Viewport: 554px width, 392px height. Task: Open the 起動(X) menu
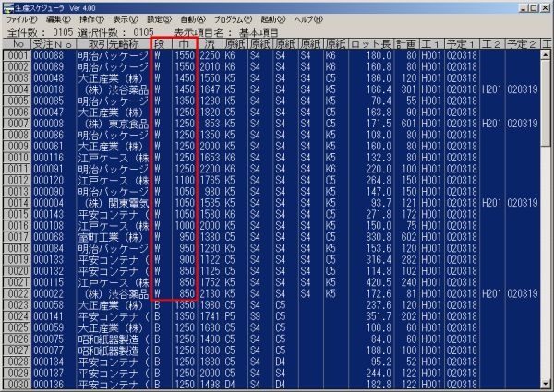click(273, 19)
